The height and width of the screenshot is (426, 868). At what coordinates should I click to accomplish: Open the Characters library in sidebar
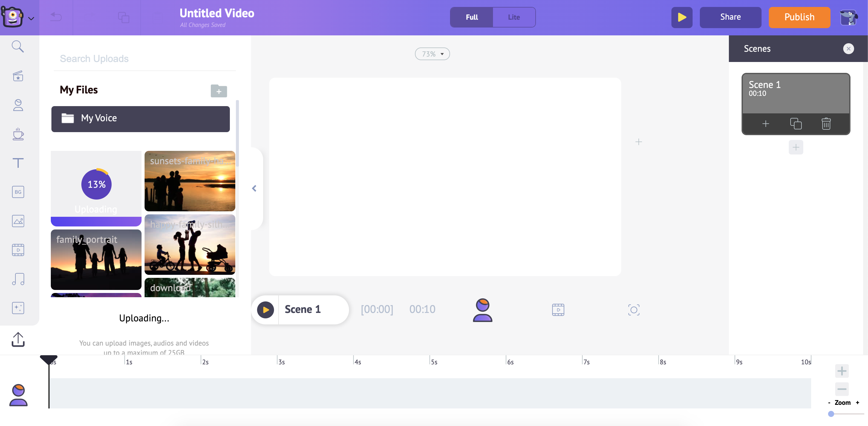point(18,105)
